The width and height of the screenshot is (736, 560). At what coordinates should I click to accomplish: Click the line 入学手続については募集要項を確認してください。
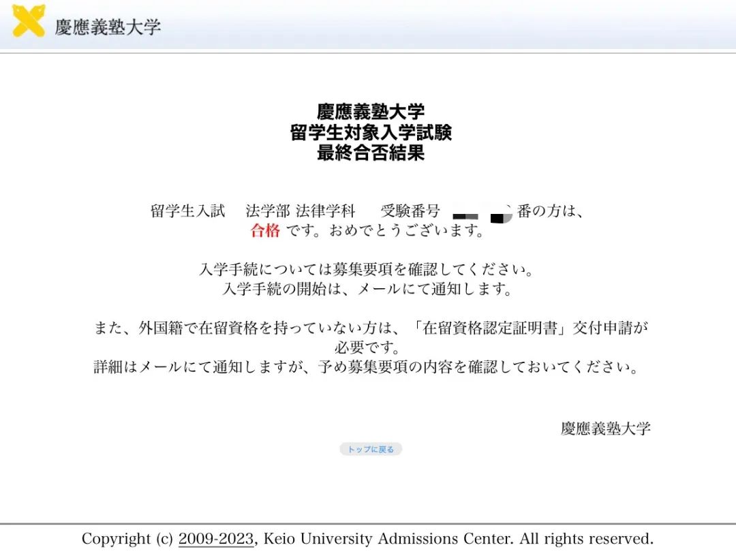pos(367,269)
